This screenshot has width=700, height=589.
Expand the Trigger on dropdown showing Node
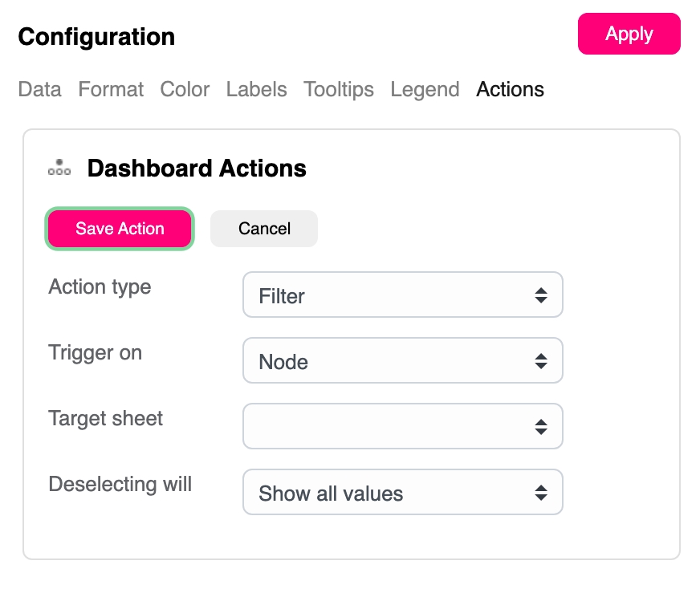[402, 361]
